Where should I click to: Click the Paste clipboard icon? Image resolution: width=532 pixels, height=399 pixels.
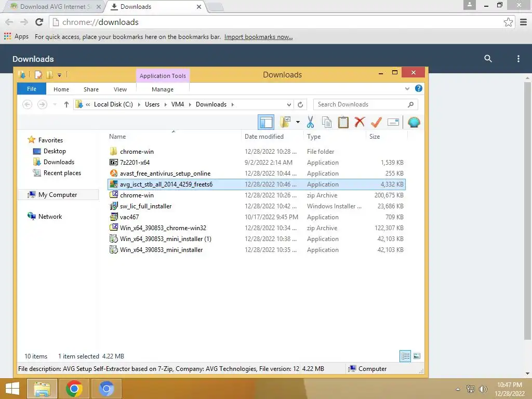pyautogui.click(x=343, y=122)
